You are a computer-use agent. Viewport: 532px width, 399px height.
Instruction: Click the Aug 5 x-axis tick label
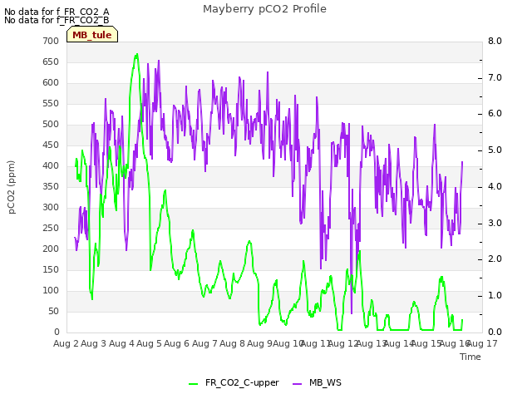click(149, 343)
